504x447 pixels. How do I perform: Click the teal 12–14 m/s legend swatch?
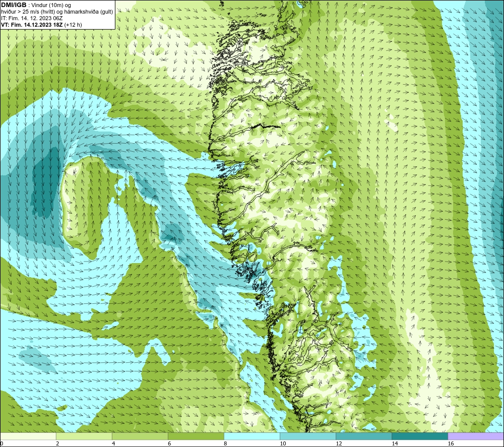364,436
